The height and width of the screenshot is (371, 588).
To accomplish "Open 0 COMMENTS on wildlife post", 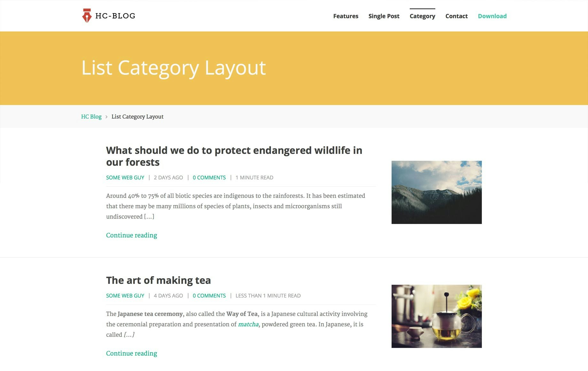I will pos(209,178).
